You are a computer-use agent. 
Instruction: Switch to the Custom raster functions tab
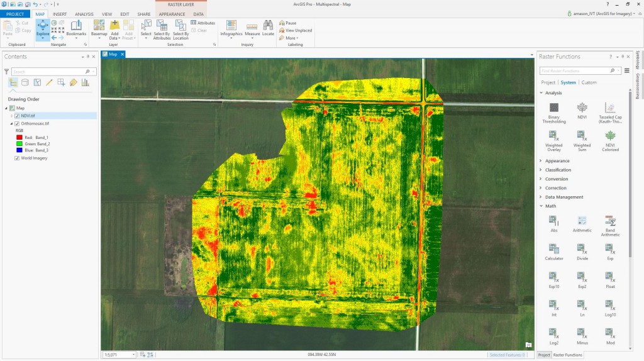tap(589, 82)
